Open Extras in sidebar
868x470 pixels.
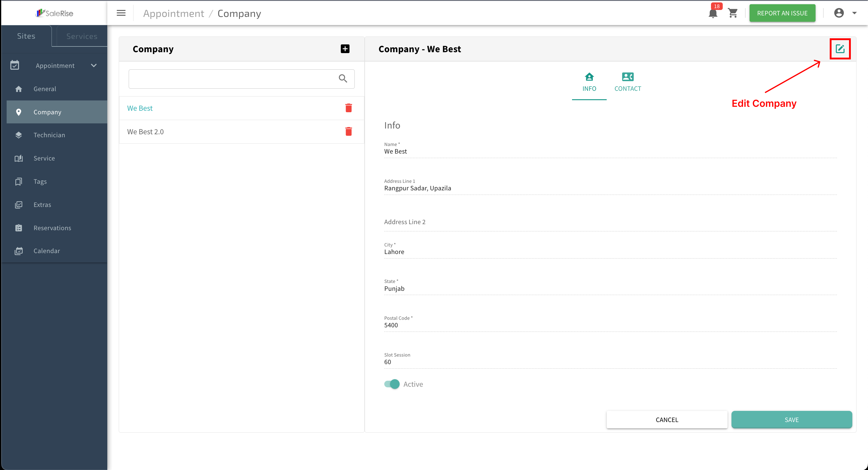(x=57, y=205)
